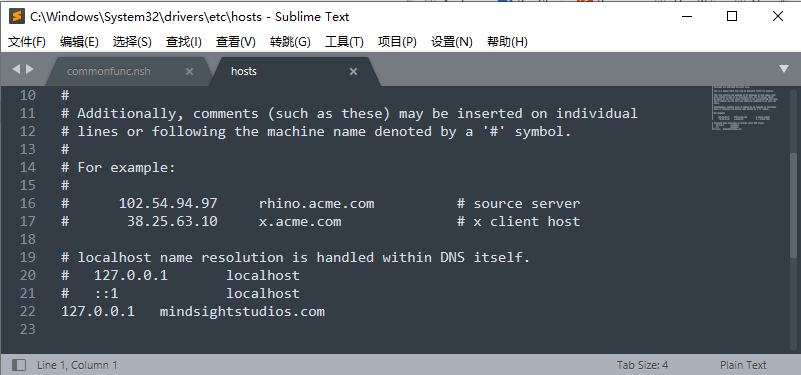Viewport: 801px width, 375px height.
Task: Click localhost on line 20
Action: click(x=263, y=275)
